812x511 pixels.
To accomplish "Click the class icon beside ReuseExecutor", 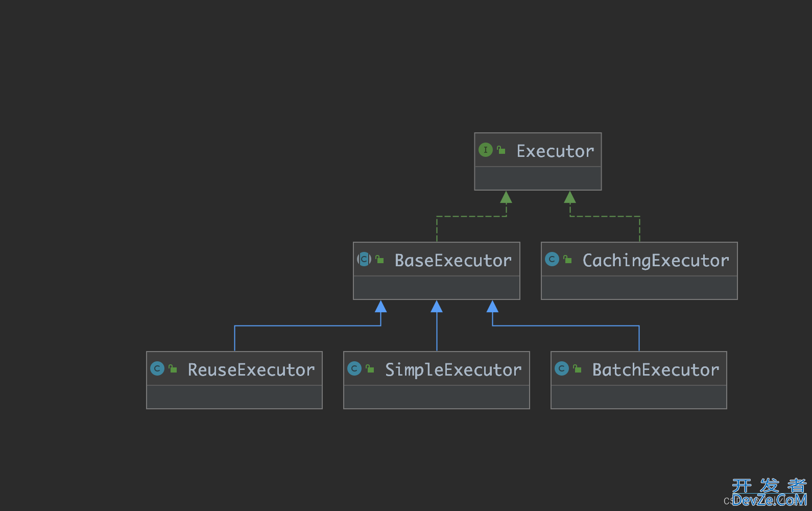I will 157,368.
